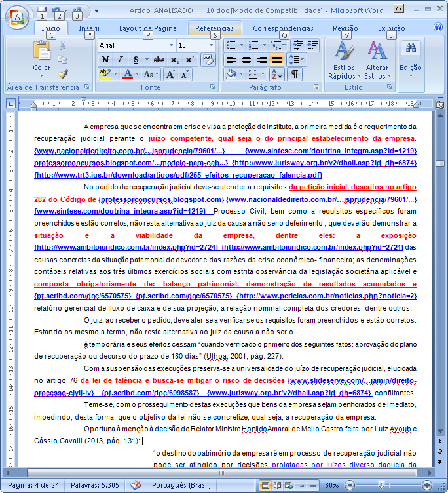Center the paragraph text
The height and width of the screenshot is (493, 448).
pyautogui.click(x=246, y=60)
